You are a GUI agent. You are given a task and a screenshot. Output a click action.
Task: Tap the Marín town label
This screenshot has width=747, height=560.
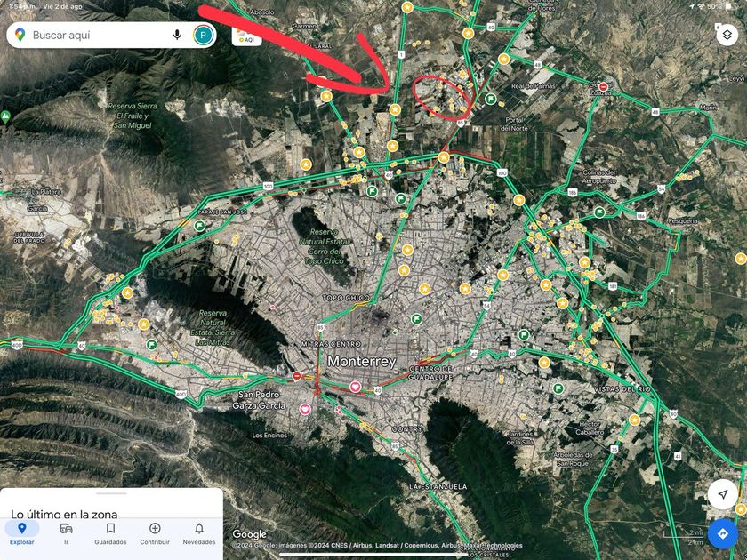click(x=709, y=108)
